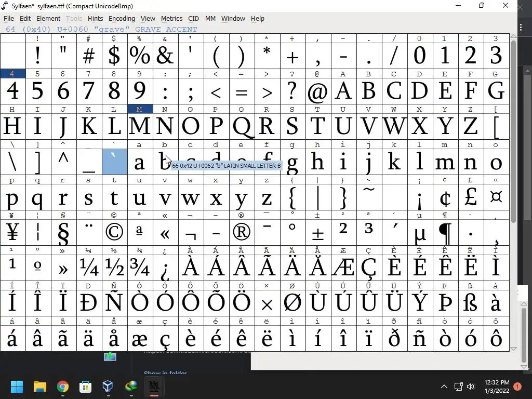The width and height of the screenshot is (532, 399).
Task: Select the lowercase a glyph cell
Action: [x=140, y=162]
